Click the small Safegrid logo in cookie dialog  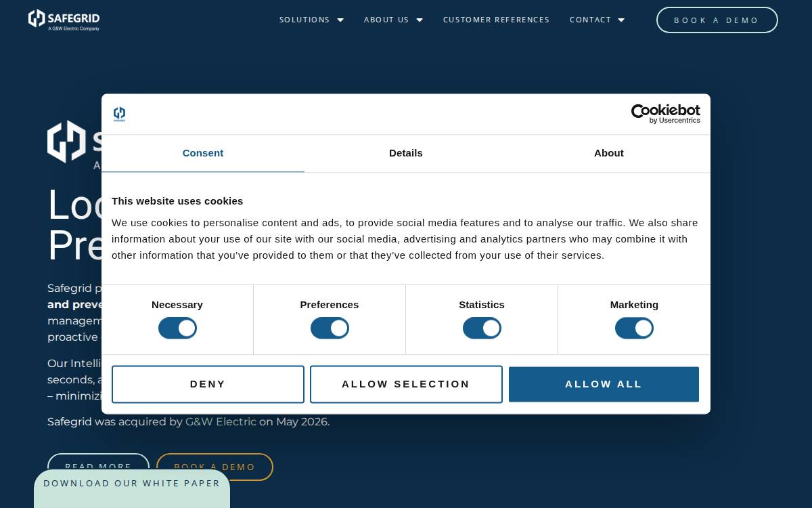point(119,114)
